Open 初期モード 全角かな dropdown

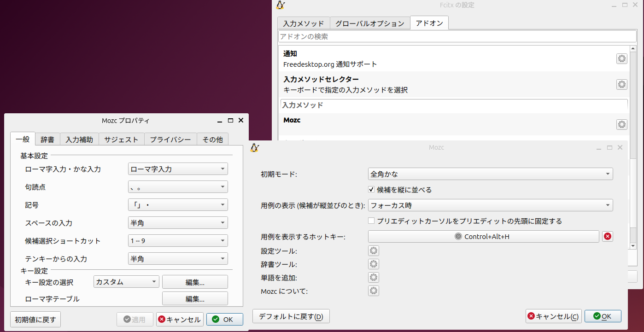491,174
